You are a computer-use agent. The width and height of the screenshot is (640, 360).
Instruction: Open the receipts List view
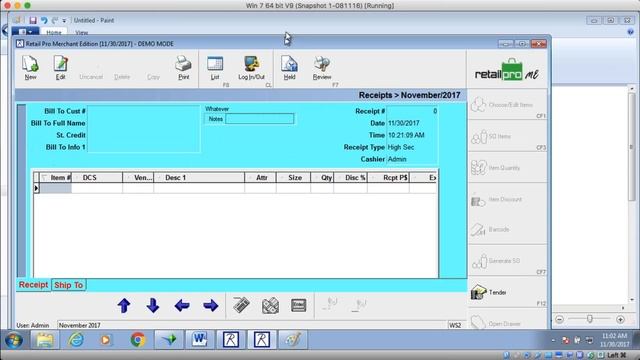pyautogui.click(x=215, y=68)
